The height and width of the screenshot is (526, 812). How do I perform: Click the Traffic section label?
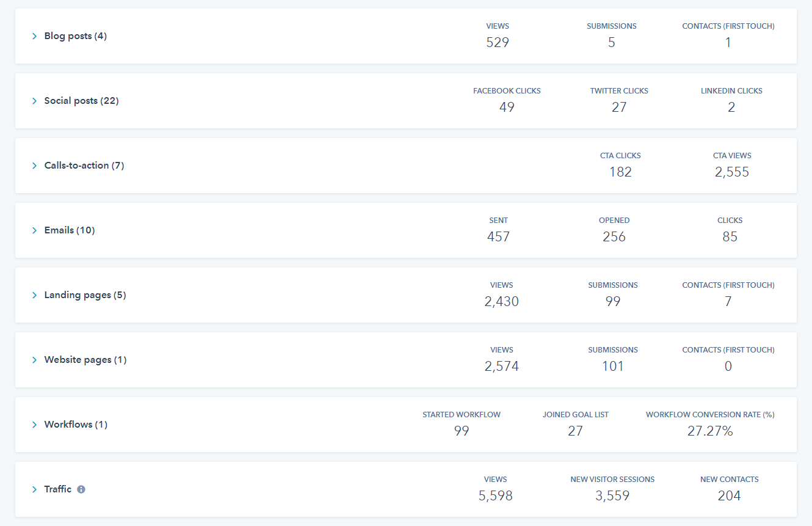pyautogui.click(x=58, y=489)
